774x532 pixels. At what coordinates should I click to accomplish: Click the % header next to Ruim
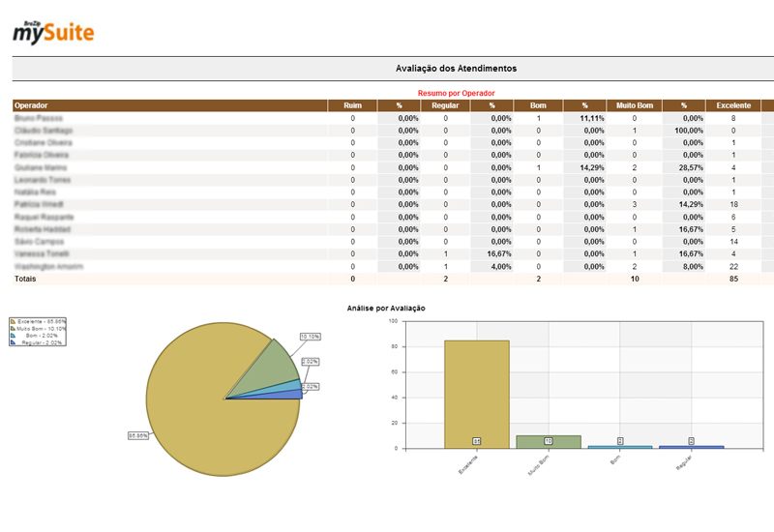(399, 105)
